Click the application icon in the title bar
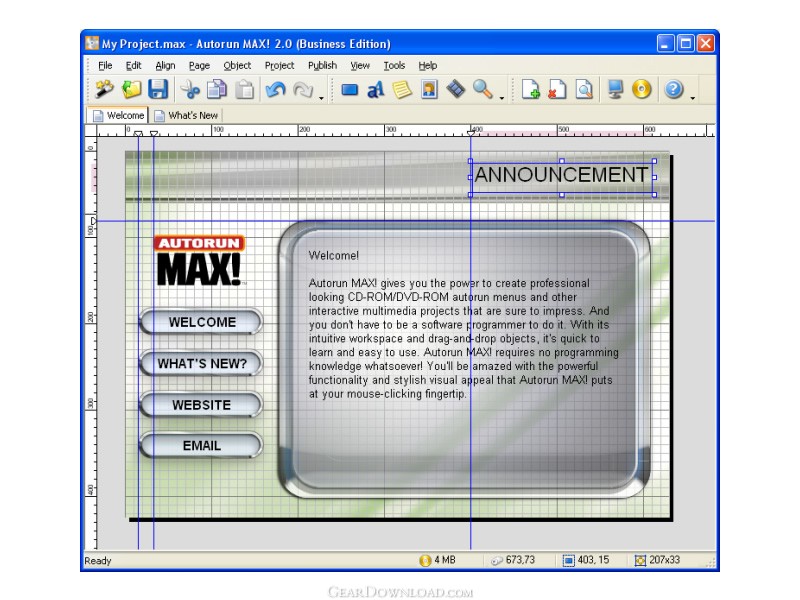Screen dimensions: 800x600 [x=92, y=43]
